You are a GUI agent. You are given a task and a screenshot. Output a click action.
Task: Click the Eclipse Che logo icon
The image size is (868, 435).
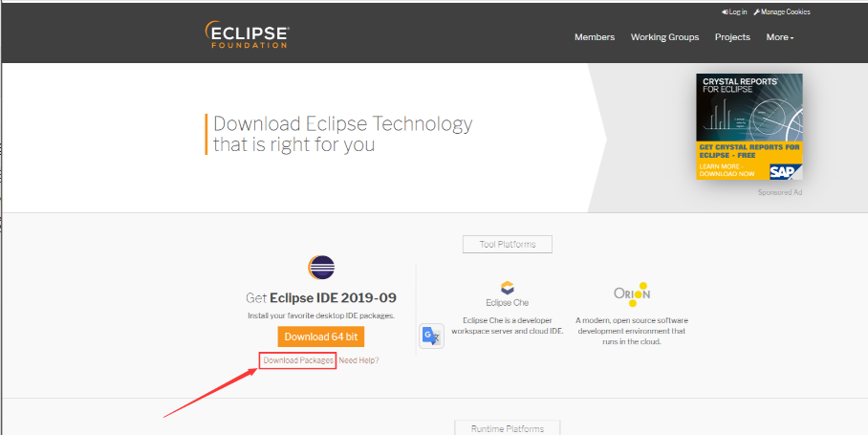coord(507,288)
